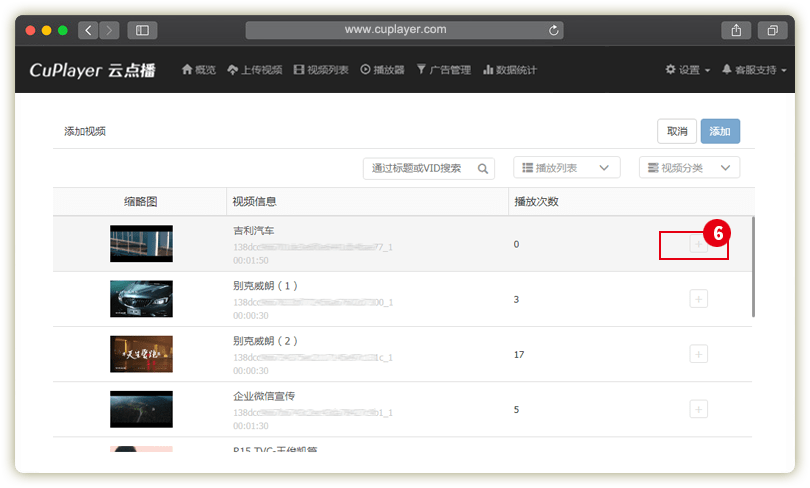This screenshot has width=810, height=488.
Task: Click the 取消 button
Action: pos(676,131)
